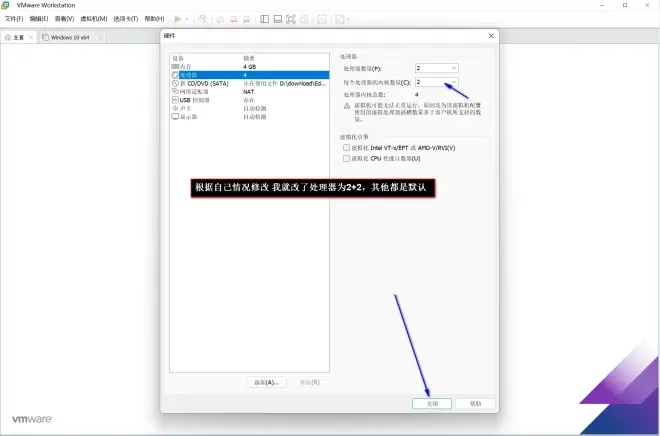Open the 选项卡(T) menu
Viewport: 660px width, 436px height.
125,19
